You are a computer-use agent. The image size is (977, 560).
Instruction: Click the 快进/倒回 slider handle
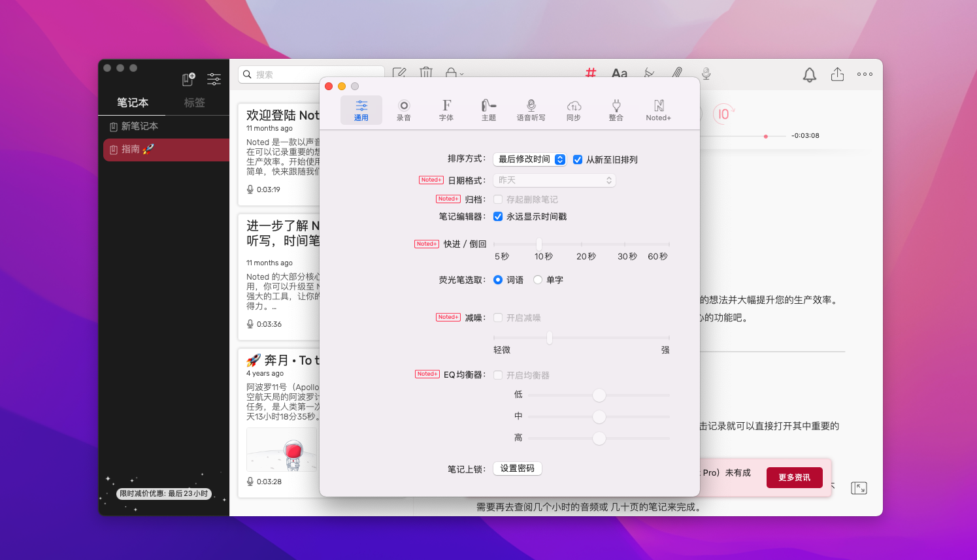pyautogui.click(x=539, y=244)
